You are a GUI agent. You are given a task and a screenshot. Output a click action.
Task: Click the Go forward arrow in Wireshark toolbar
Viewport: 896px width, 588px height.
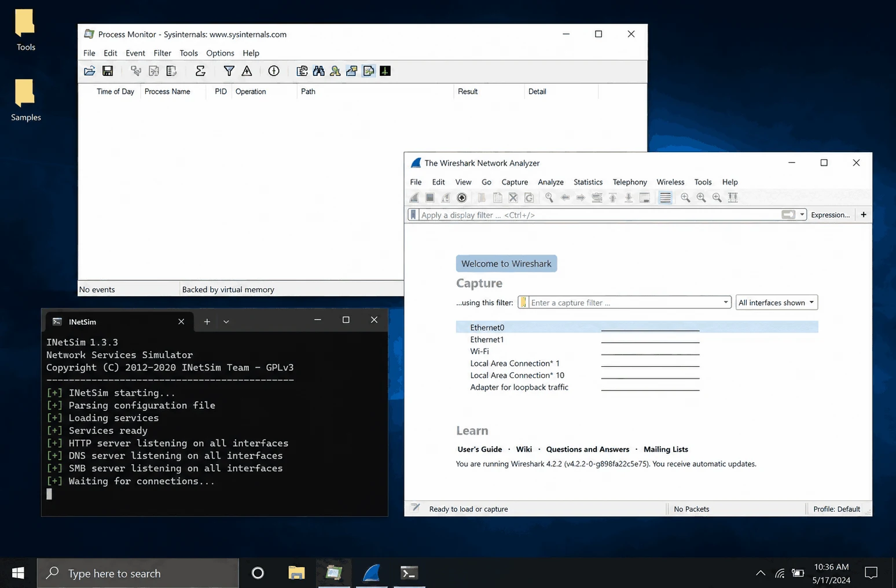pyautogui.click(x=581, y=197)
